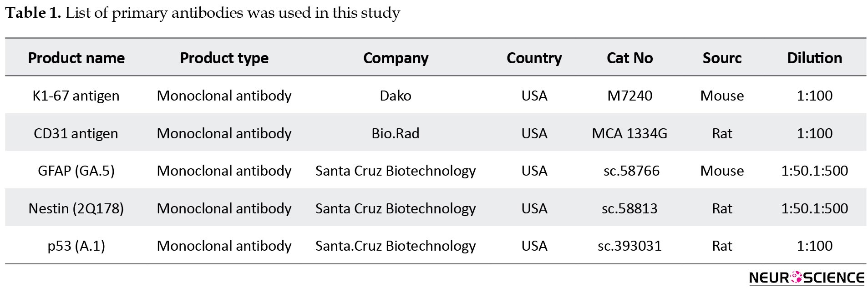Select the K1-67 antigen cell

(x=76, y=96)
